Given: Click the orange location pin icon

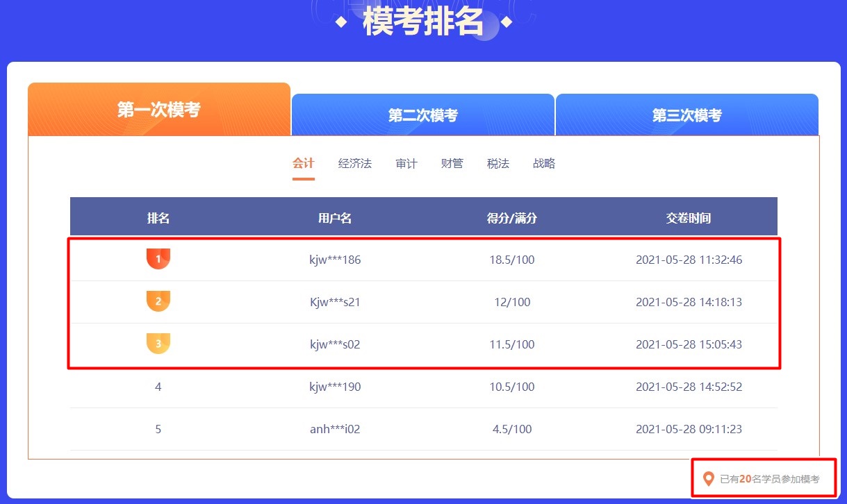Looking at the screenshot, I should (709, 478).
